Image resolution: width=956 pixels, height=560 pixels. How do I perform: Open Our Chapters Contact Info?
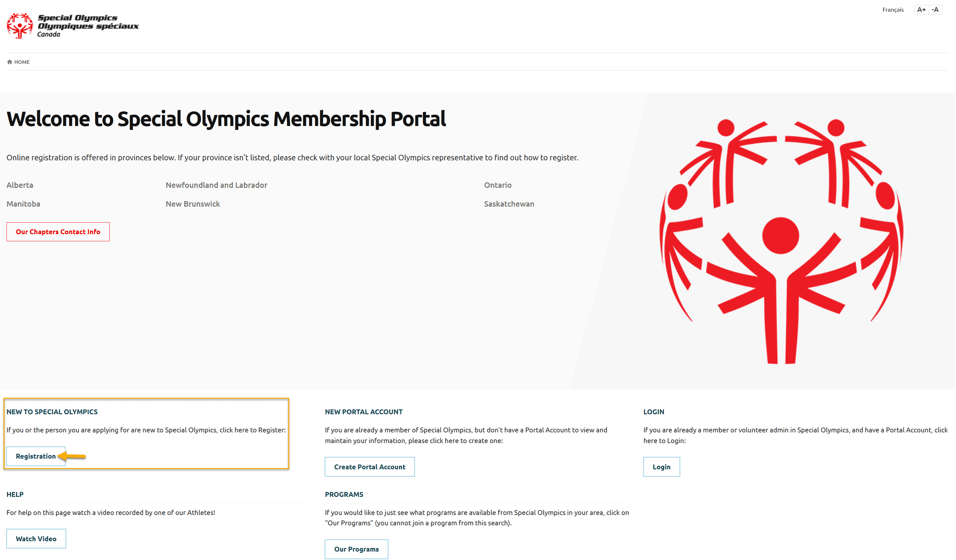(x=58, y=232)
